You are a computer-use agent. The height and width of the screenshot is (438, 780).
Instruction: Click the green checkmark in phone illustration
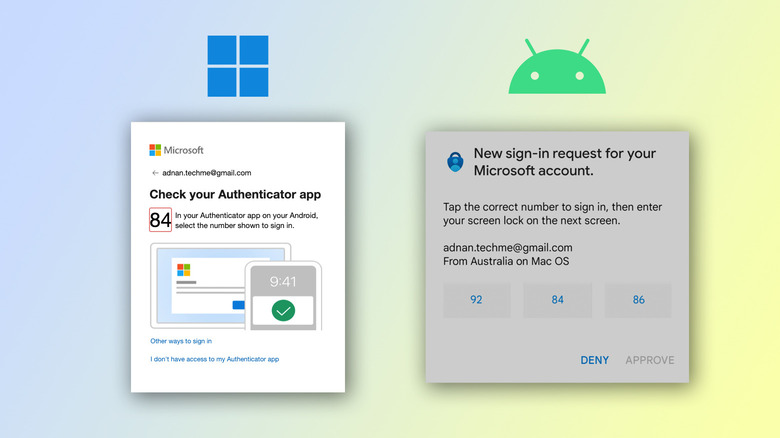(283, 311)
